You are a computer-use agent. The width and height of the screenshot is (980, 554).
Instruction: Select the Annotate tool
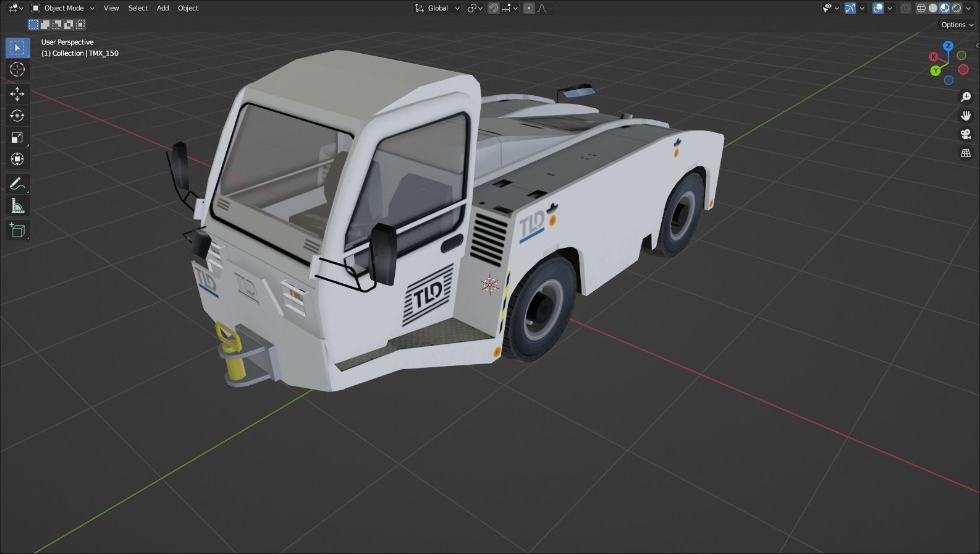click(x=17, y=184)
